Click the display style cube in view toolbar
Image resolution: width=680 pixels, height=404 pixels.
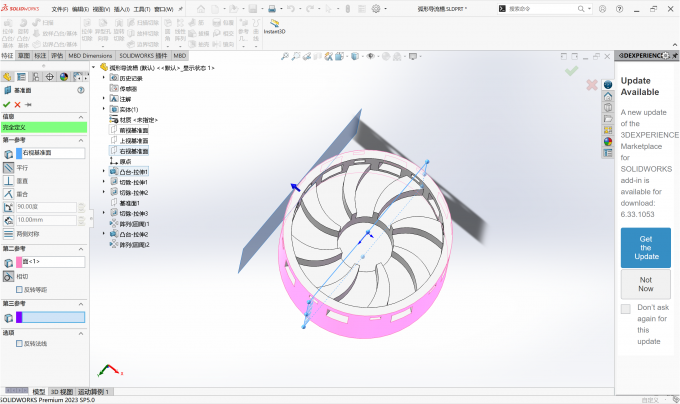[x=355, y=56]
